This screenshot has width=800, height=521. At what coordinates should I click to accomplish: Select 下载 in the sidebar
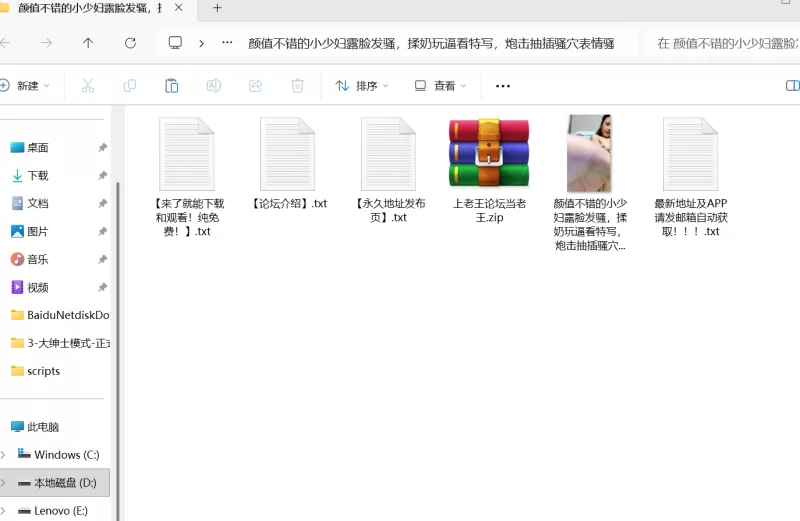coord(37,175)
